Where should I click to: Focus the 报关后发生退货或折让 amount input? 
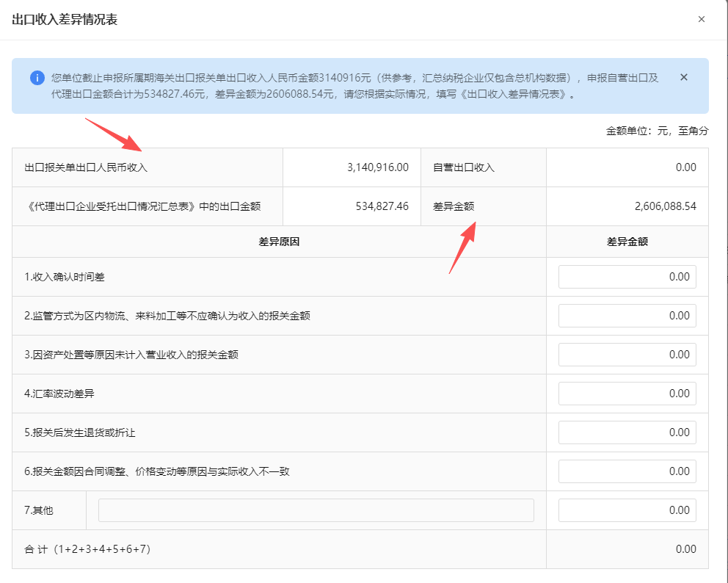(x=627, y=432)
